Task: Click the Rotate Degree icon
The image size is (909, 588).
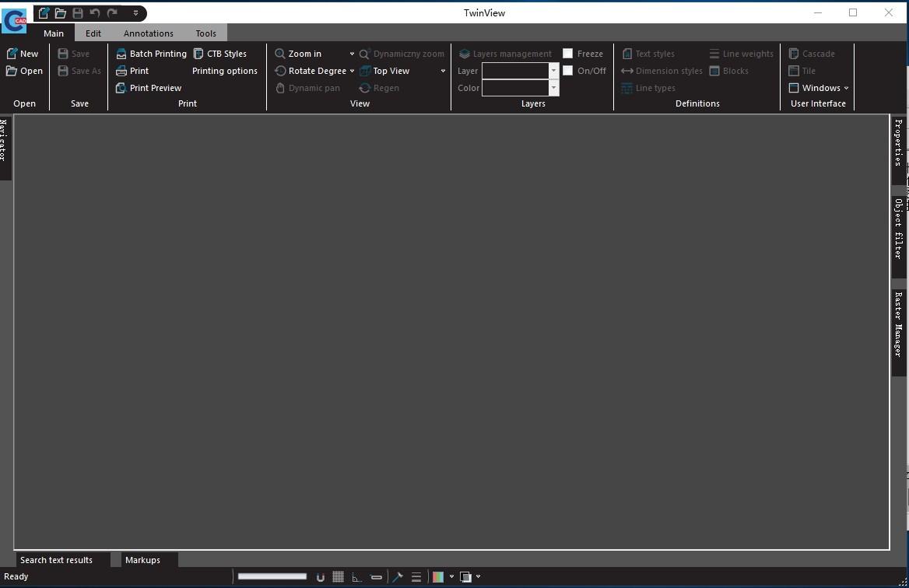Action: click(280, 72)
